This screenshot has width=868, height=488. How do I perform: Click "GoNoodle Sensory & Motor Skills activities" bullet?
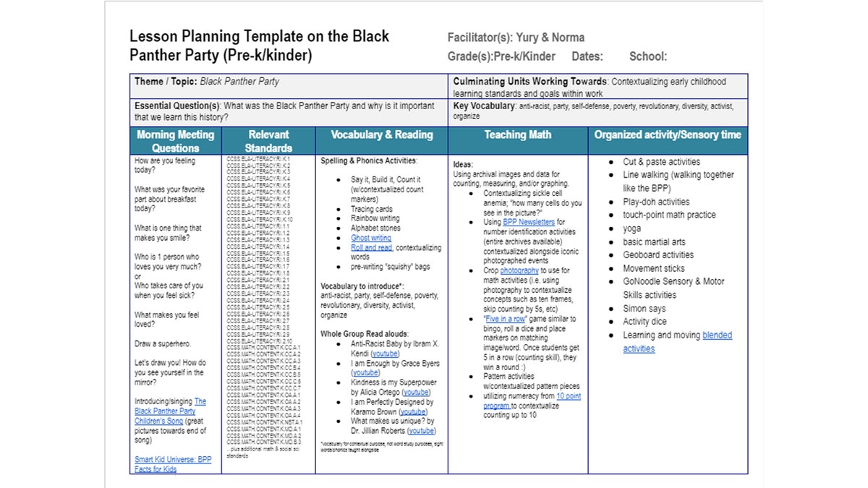(673, 288)
